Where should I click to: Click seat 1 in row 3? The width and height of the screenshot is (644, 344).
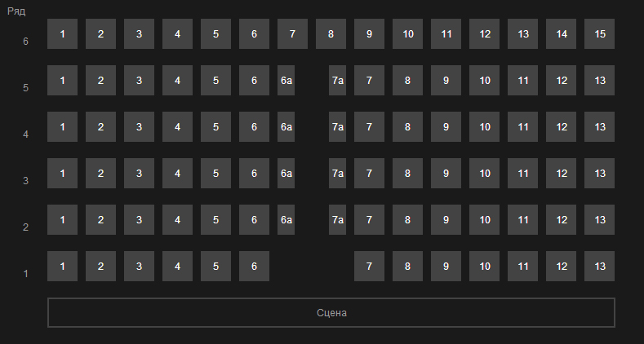[x=62, y=174]
